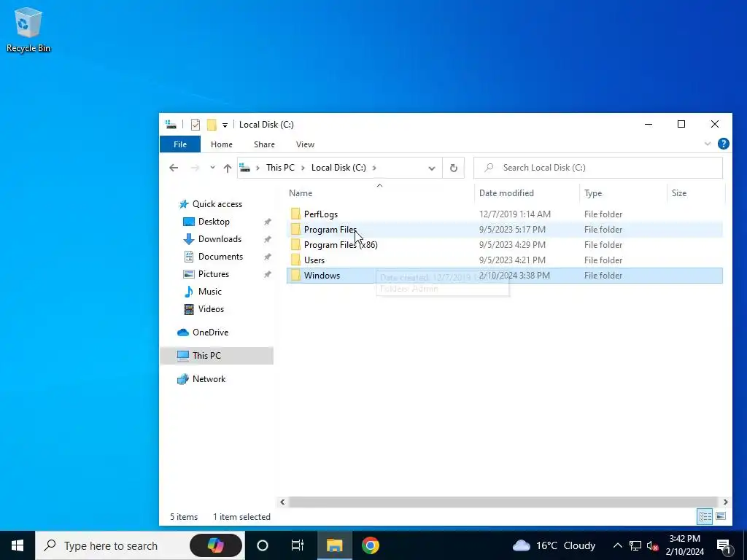
Task: Sort by the Size column header
Action: click(x=695, y=192)
